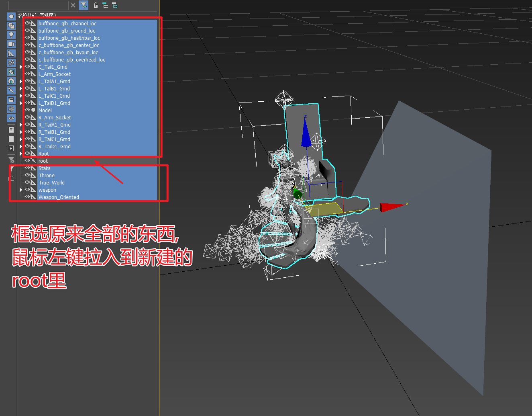Screen dimensions: 532x416
Task: Toggle the space warps filter icon
Action: pyautogui.click(x=11, y=63)
